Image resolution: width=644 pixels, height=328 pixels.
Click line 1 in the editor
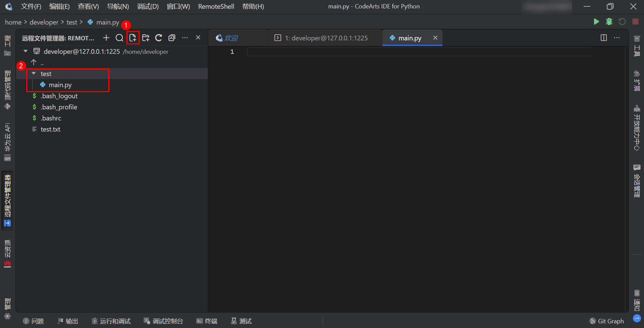[419, 51]
